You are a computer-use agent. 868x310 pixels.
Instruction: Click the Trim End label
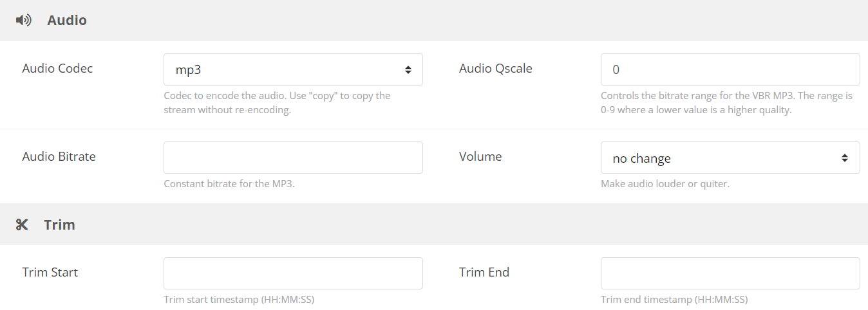tap(484, 272)
